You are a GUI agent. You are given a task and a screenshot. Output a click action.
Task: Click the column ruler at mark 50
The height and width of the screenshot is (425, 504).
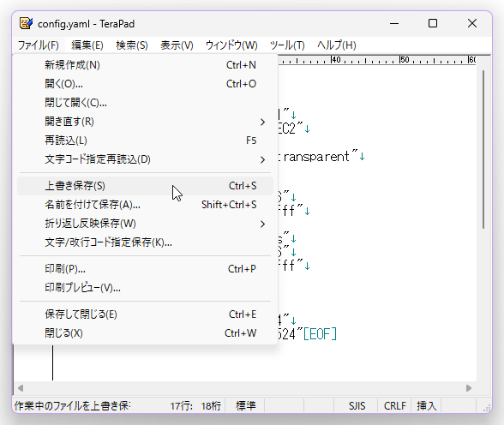(405, 60)
